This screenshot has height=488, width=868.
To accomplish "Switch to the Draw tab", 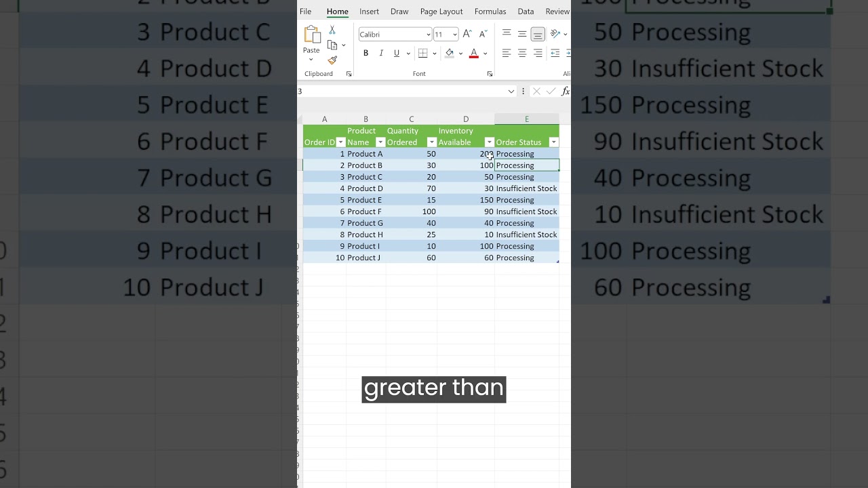I will [x=399, y=12].
